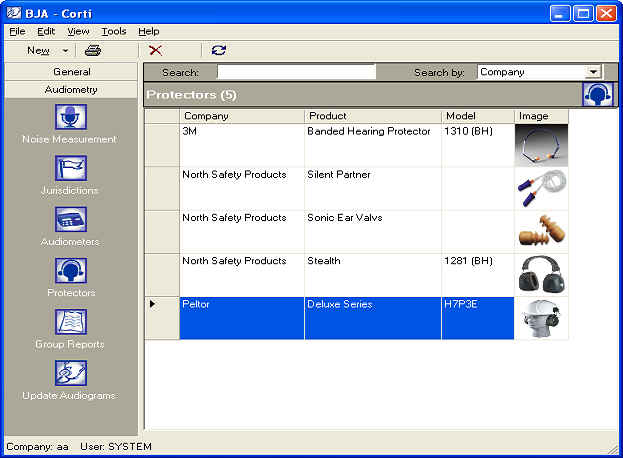This screenshot has height=458, width=623.
Task: Click the Protectors (5) panel title
Action: click(191, 95)
